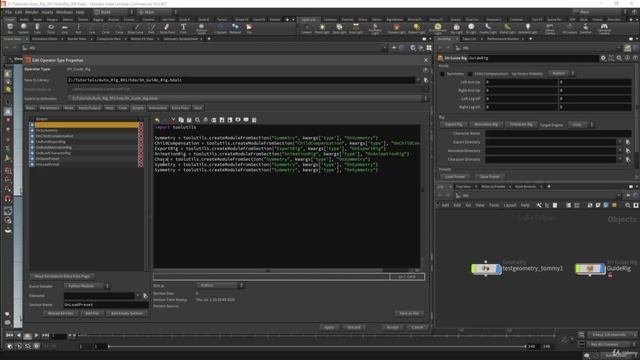Click the timeline frame range slider

(x=317, y=347)
